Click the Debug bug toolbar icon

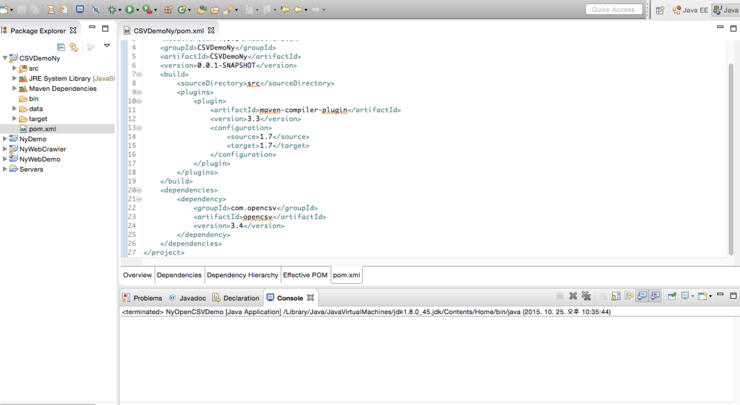[112, 9]
